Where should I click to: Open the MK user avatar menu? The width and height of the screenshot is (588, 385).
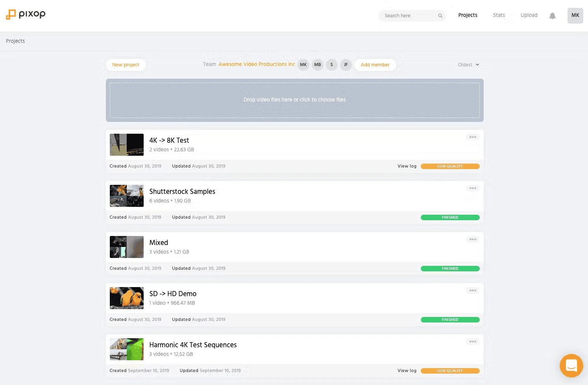pyautogui.click(x=575, y=16)
